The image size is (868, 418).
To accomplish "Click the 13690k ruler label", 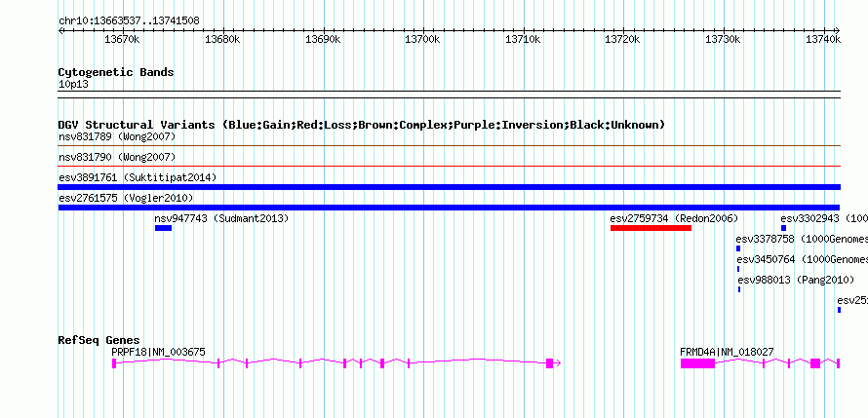I will pos(323,39).
